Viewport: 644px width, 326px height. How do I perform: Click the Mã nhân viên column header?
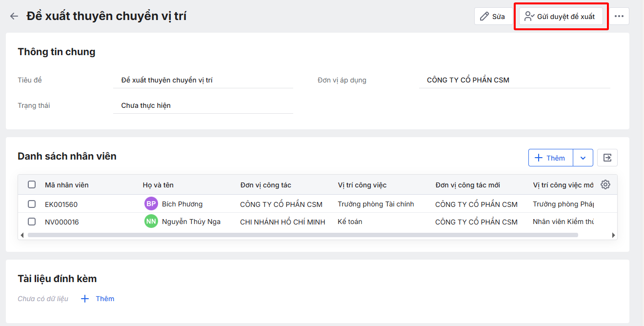[67, 185]
